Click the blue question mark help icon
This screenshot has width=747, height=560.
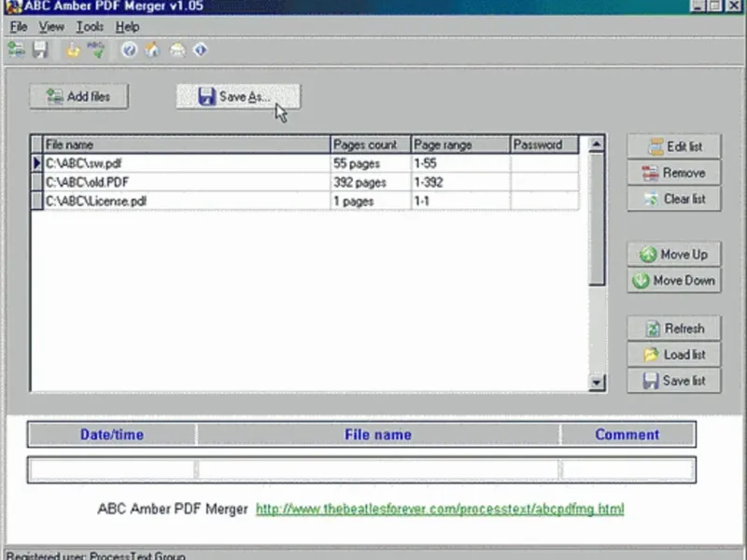click(129, 49)
